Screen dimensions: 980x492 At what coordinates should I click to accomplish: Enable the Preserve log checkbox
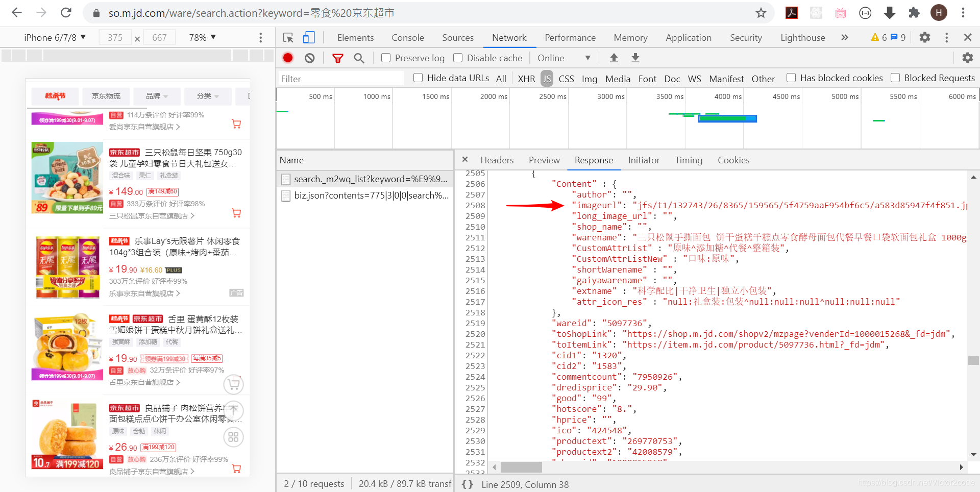point(386,58)
